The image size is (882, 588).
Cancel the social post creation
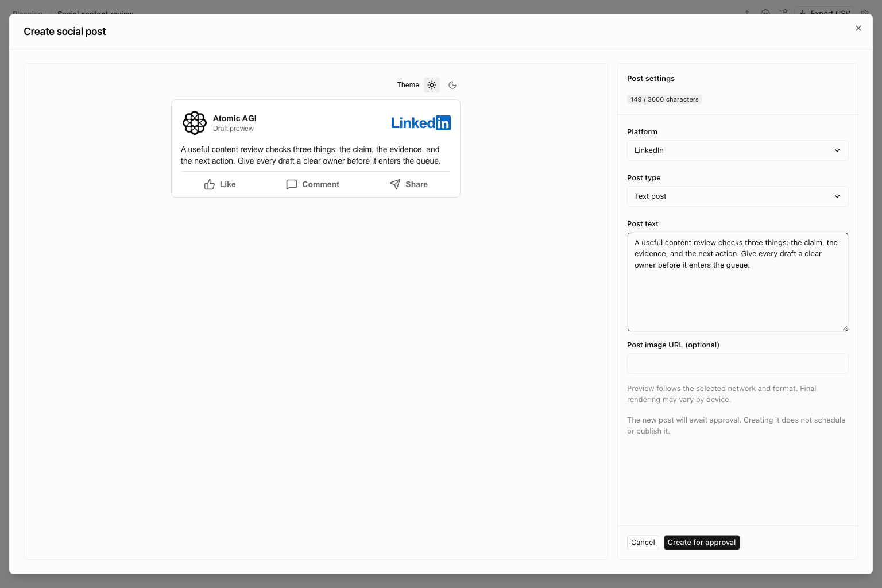[x=643, y=543]
